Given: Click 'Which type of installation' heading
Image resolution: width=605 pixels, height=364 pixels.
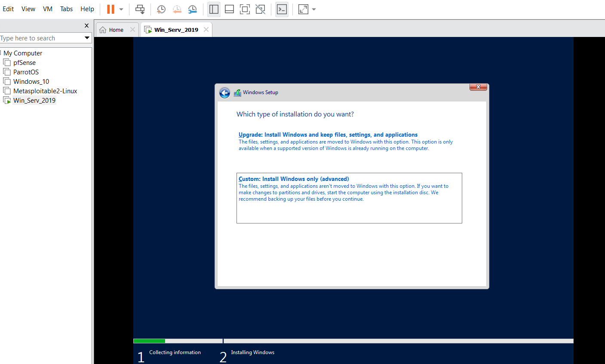Looking at the screenshot, I should 295,114.
